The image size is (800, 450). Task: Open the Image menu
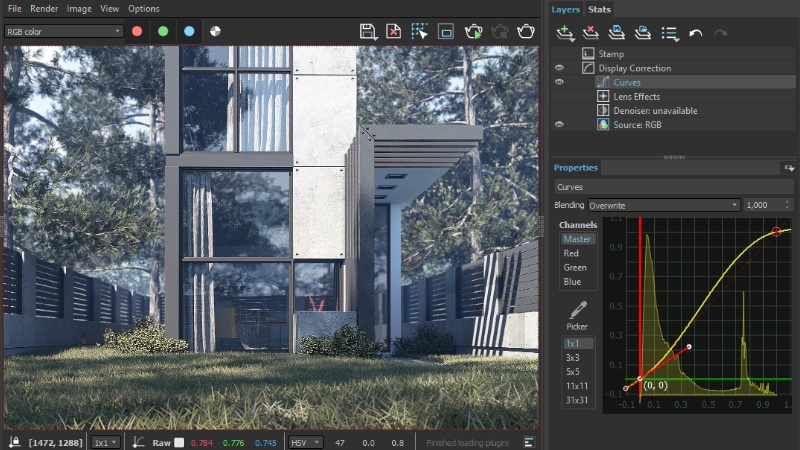(x=79, y=9)
